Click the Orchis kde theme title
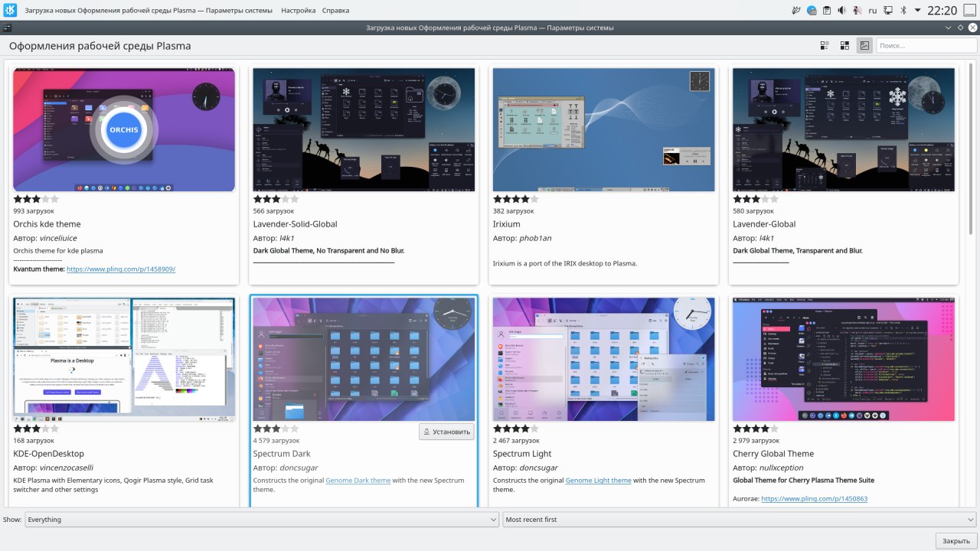The image size is (980, 551). [47, 224]
